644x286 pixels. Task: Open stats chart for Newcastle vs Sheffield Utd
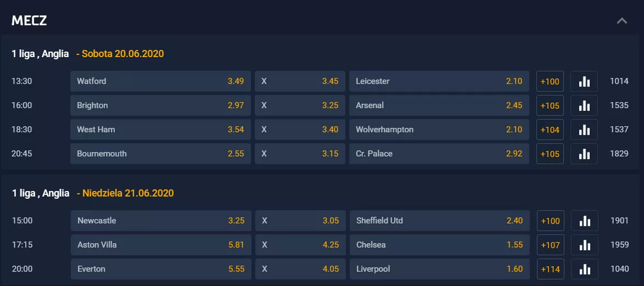pos(585,221)
